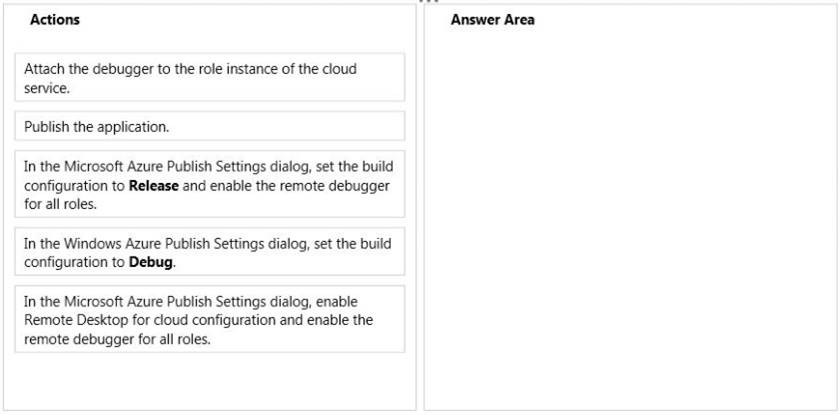Click the word 'service.' in first action
840x415 pixels.
click(47, 89)
